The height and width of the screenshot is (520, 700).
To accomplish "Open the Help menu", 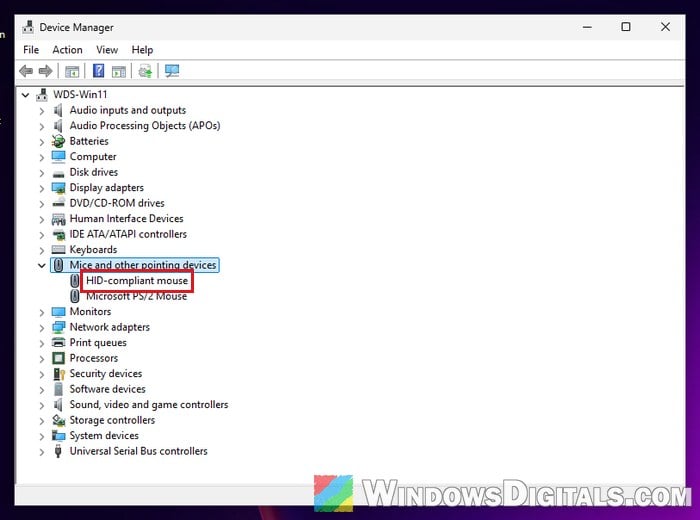I will click(142, 50).
